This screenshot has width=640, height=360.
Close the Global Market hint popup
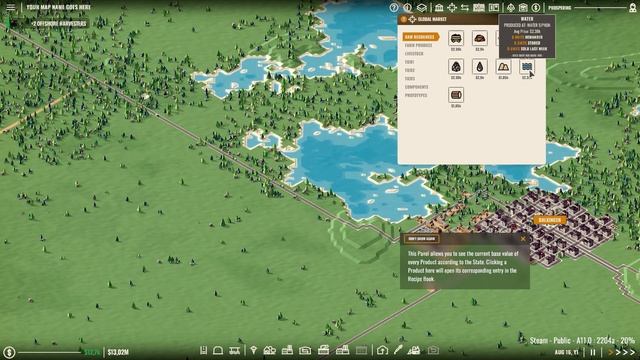tap(523, 239)
